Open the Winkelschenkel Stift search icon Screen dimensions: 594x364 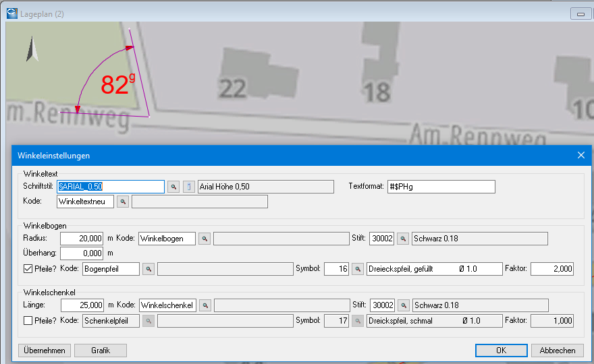[404, 305]
